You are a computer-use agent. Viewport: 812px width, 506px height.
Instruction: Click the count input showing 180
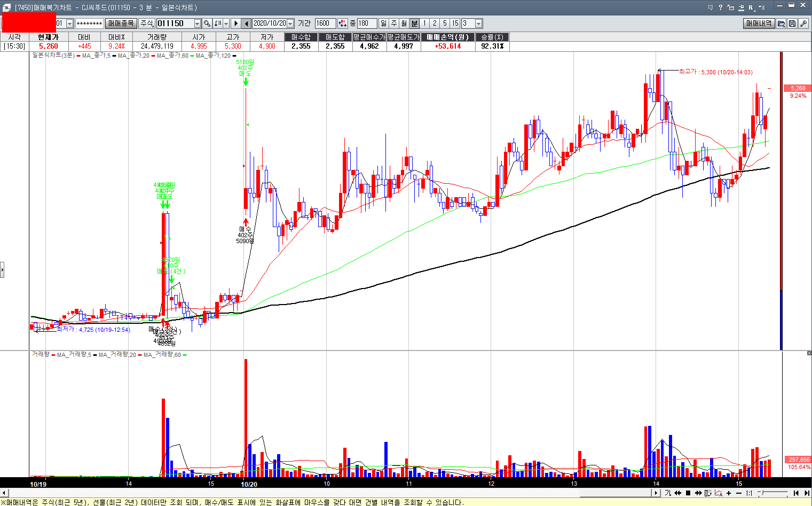[x=367, y=24]
